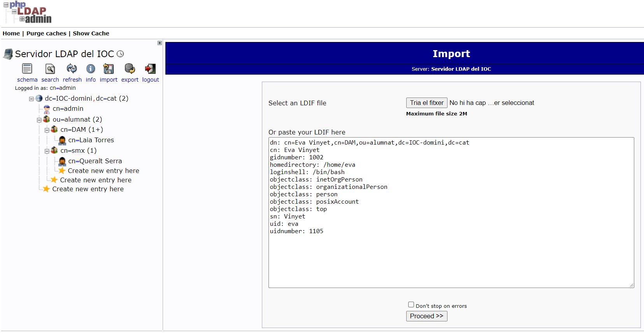This screenshot has width=644, height=335.
Task: Open the server info icon
Action: click(91, 69)
